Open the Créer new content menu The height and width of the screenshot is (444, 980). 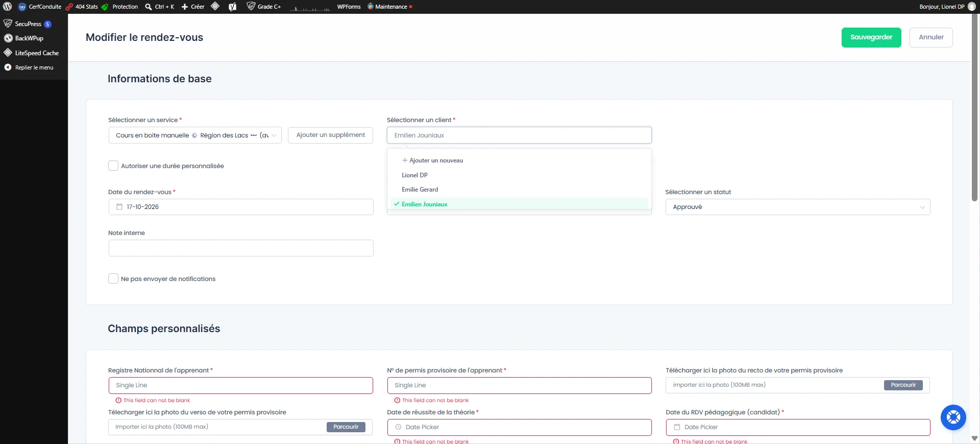[193, 7]
